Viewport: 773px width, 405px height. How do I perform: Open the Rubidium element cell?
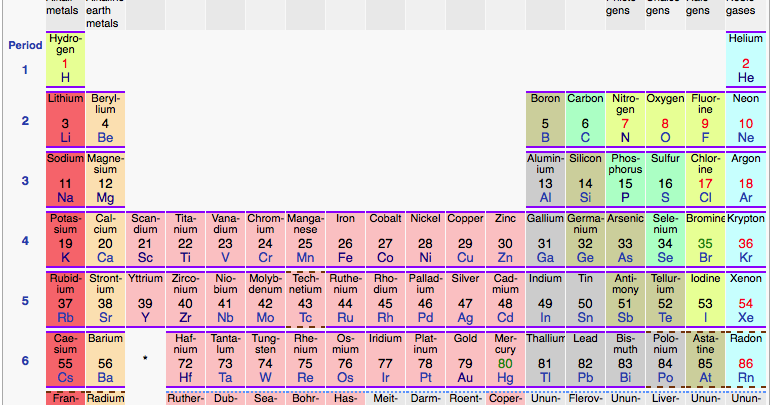point(66,299)
